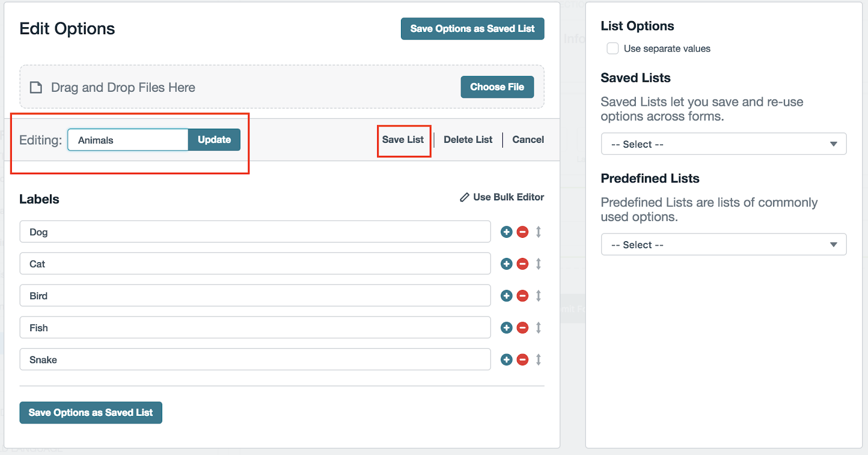This screenshot has height=455, width=868.
Task: Cancel editing the saved list
Action: point(528,140)
